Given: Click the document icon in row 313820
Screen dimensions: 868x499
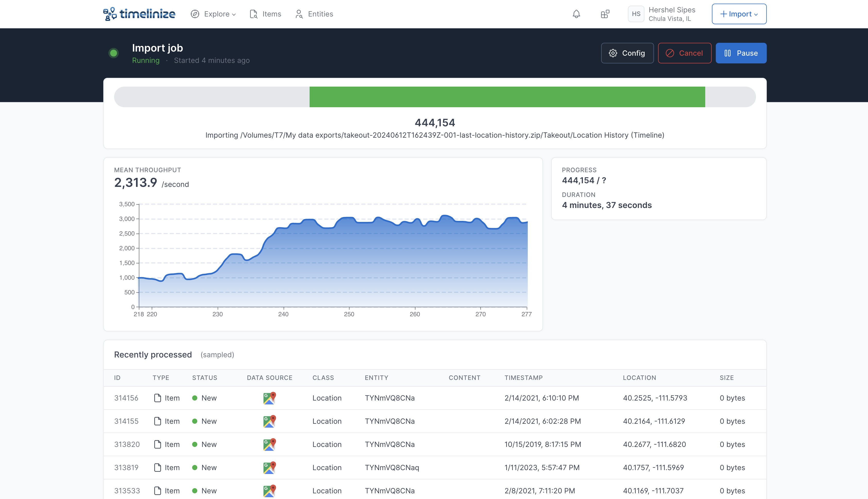Looking at the screenshot, I should tap(158, 445).
